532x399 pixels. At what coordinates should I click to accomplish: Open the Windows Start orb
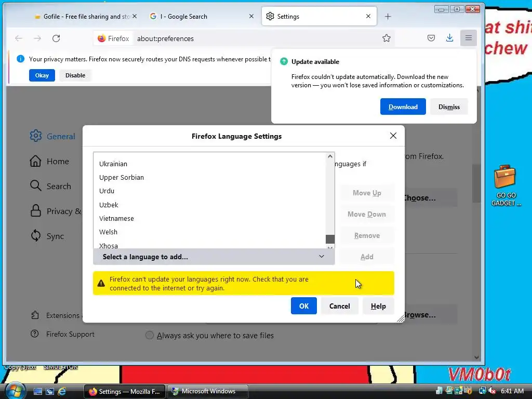[x=15, y=391]
